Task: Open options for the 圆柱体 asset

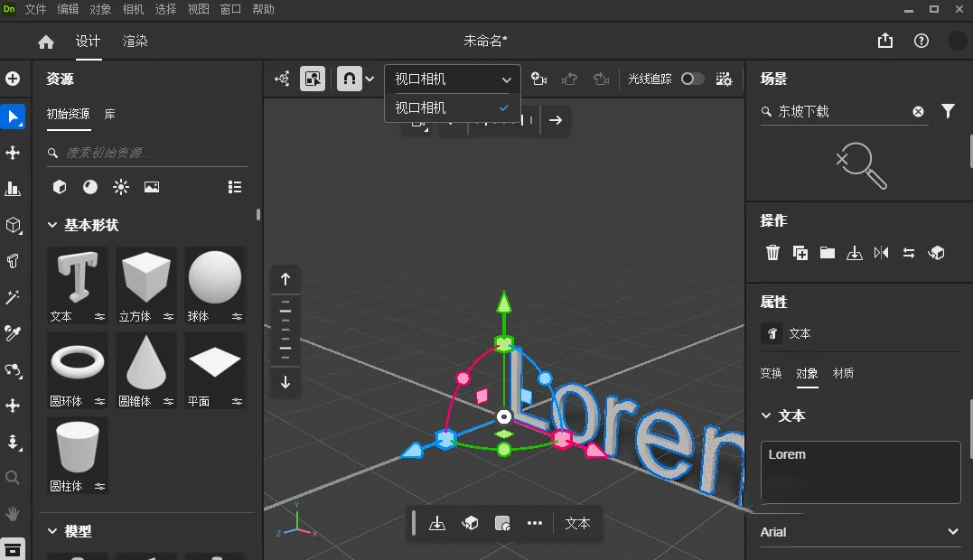Action: [x=100, y=486]
